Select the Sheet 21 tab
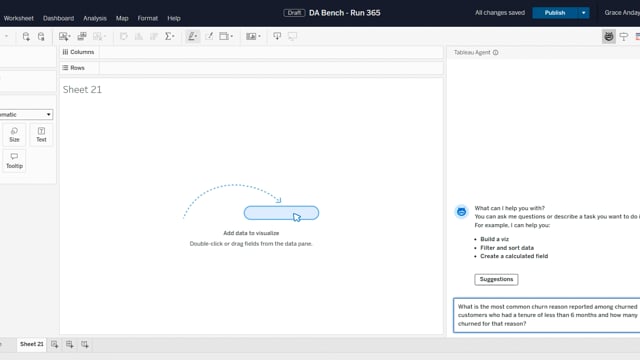 pos(31,344)
